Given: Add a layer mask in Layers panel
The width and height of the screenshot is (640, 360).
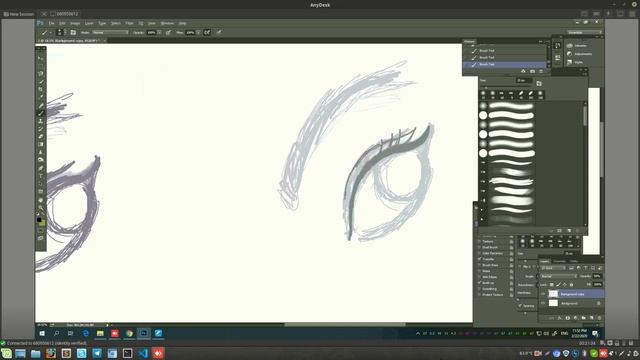Looking at the screenshot, I should pos(567,318).
